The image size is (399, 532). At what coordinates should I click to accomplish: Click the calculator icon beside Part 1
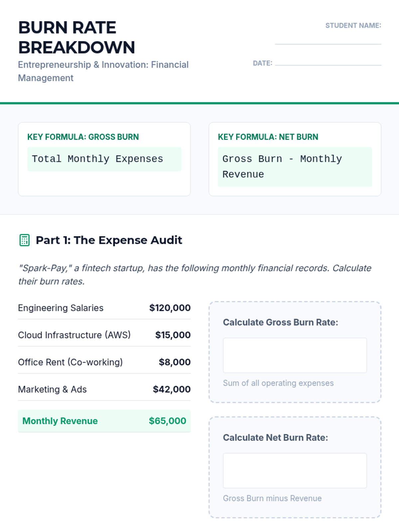[24, 240]
